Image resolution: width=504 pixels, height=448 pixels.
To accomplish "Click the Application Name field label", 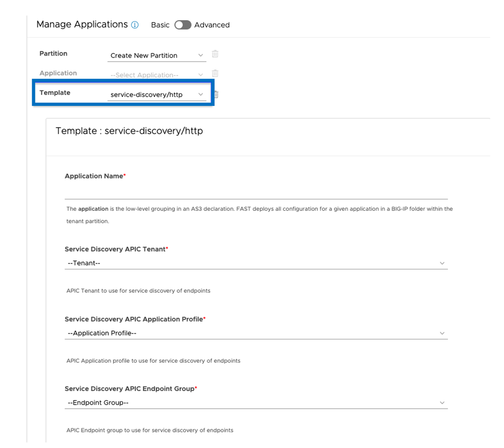I will 94,176.
